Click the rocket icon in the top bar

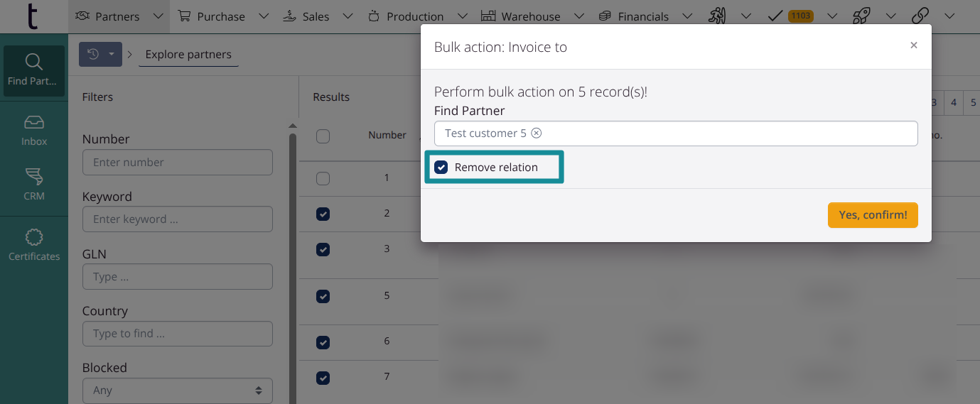coord(861,16)
